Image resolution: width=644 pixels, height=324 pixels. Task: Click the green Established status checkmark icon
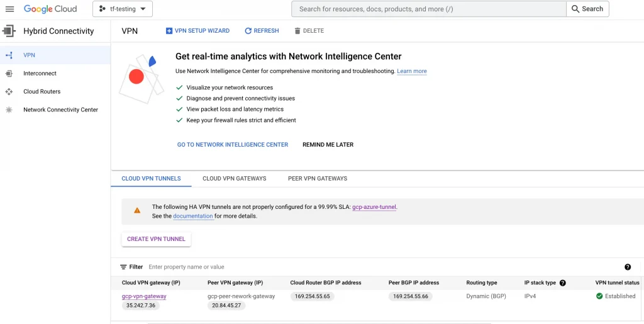click(599, 296)
